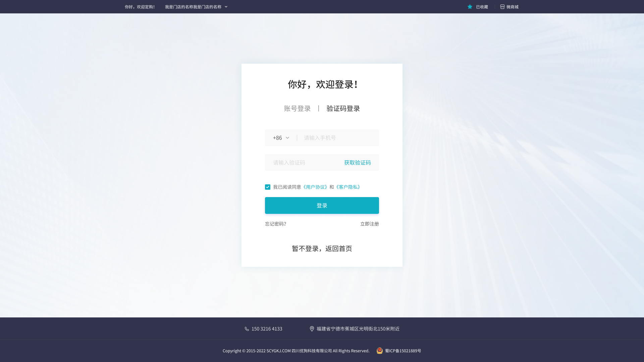
Task: Click 立即注册 to register
Action: pyautogui.click(x=369, y=224)
